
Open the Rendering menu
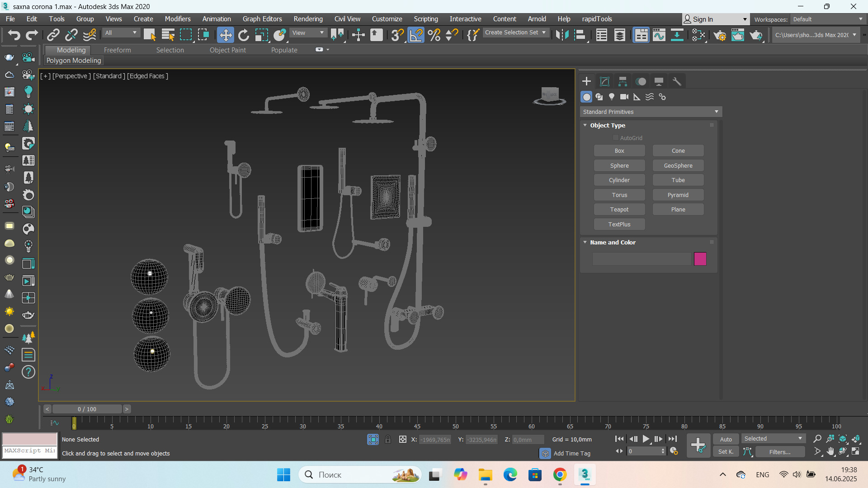pyautogui.click(x=308, y=19)
